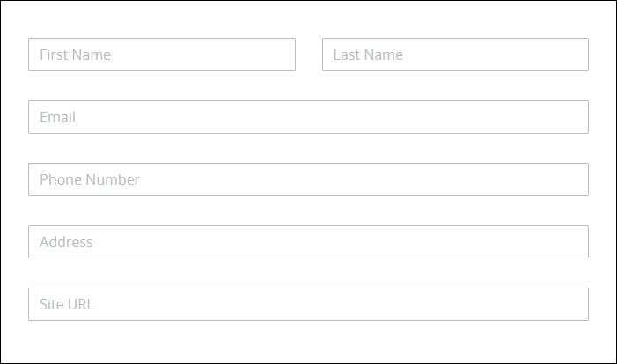Place cursor in Last Name box

(x=455, y=55)
